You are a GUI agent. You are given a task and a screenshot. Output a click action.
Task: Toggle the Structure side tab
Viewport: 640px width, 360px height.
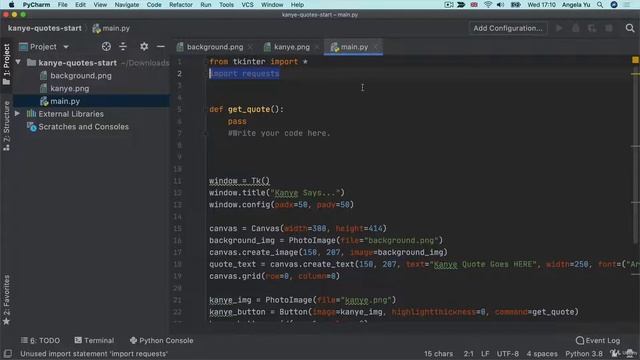(x=6, y=126)
